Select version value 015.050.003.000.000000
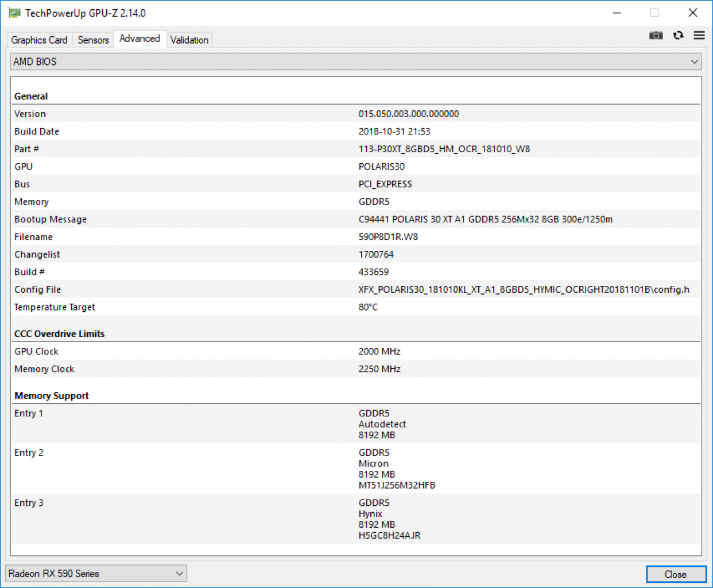This screenshot has width=713, height=588. tap(409, 114)
